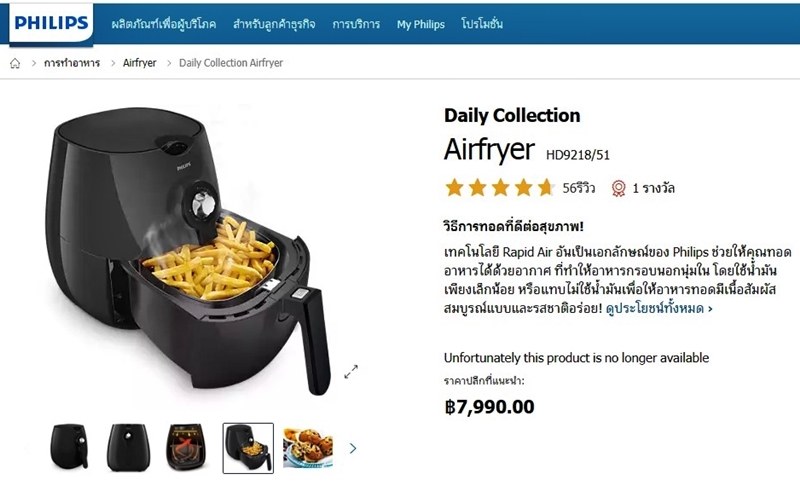Go to การทำอาหาร breadcrumb

[x=72, y=63]
